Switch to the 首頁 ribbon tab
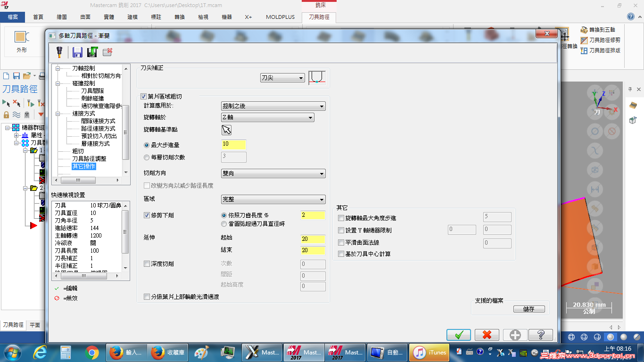 [x=38, y=17]
